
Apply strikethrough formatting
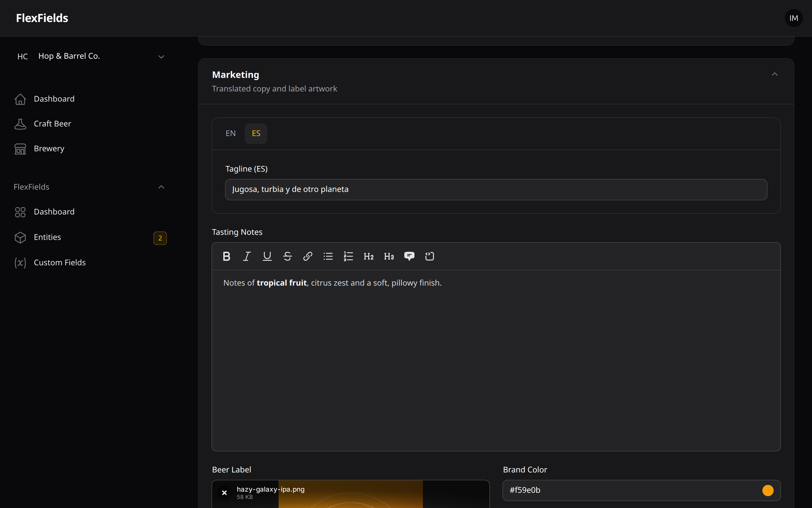coord(287,256)
